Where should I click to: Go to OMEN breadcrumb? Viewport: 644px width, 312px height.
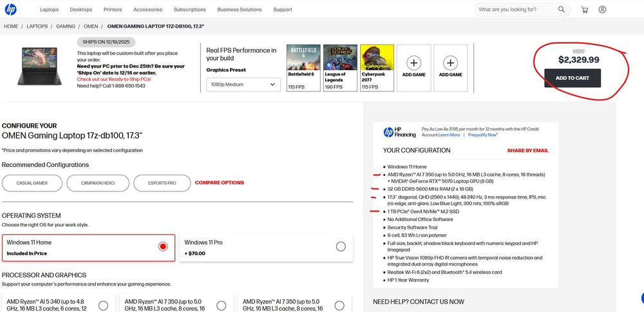point(91,26)
